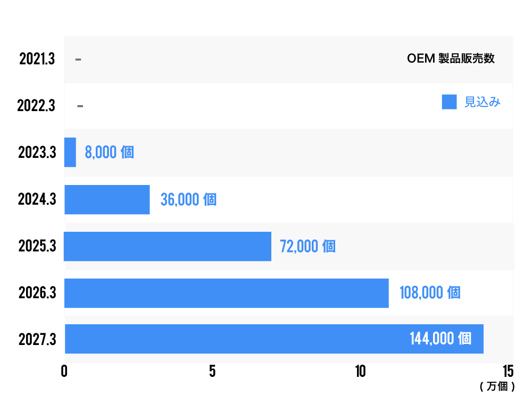This screenshot has height=404, width=532.
Task: Click the 2027.3 year label
Action: click(x=37, y=339)
